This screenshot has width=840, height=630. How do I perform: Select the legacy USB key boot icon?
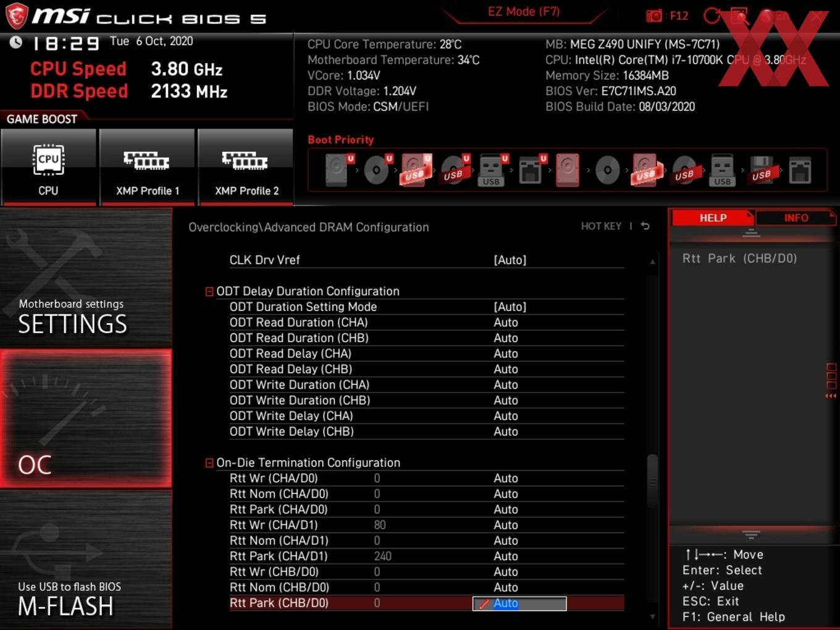coord(722,170)
